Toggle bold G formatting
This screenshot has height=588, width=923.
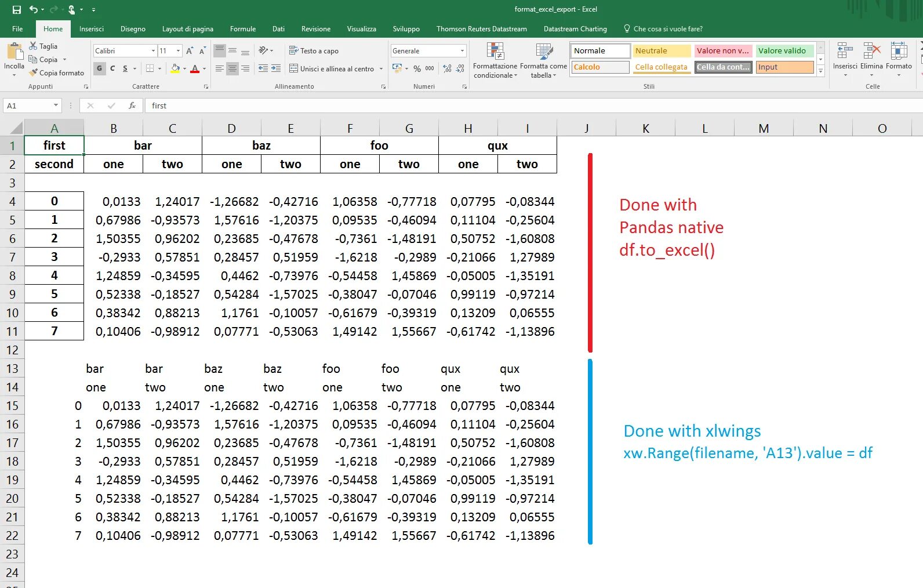[100, 68]
